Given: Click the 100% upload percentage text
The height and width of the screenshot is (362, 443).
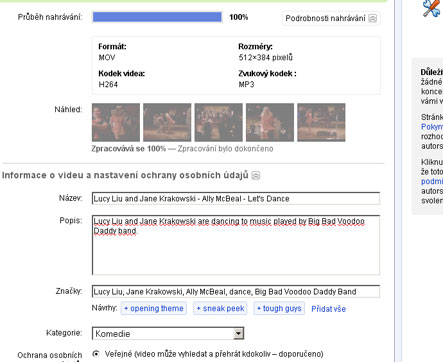Looking at the screenshot, I should coord(239,17).
